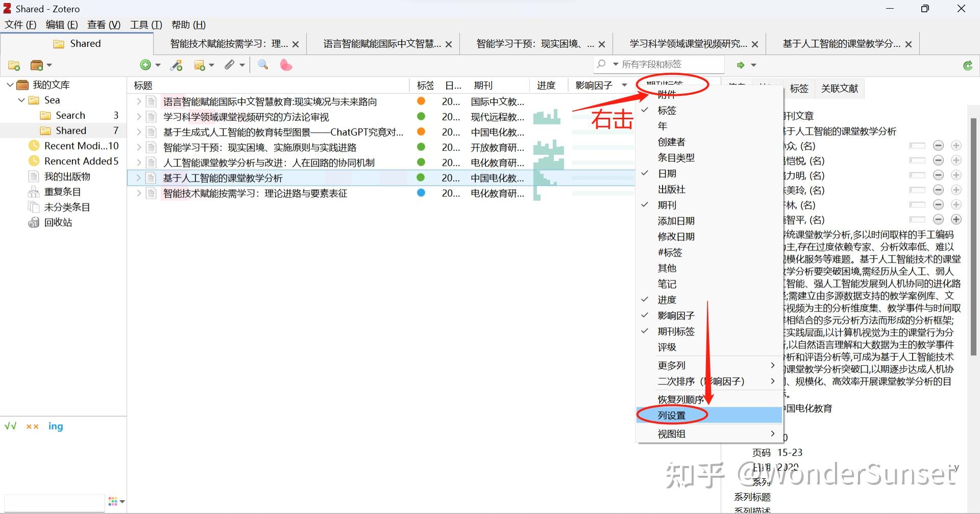Create a new collection with the folder icon

click(x=14, y=65)
